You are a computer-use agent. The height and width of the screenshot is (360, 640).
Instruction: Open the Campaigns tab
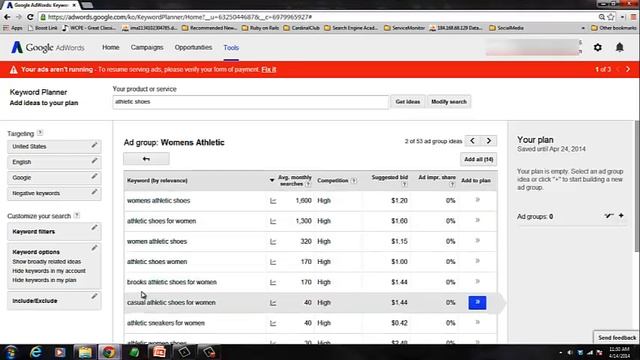coord(147,47)
